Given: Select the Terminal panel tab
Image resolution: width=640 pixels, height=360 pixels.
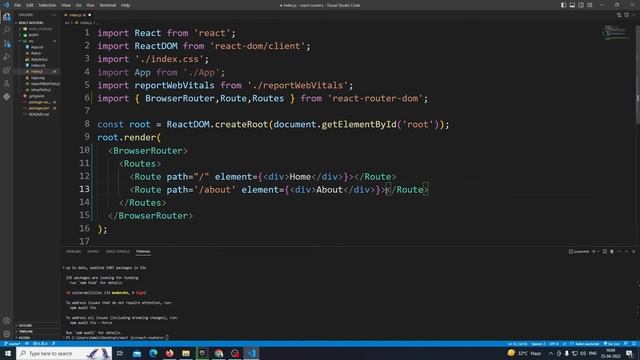Looking at the screenshot, I should [x=143, y=251].
